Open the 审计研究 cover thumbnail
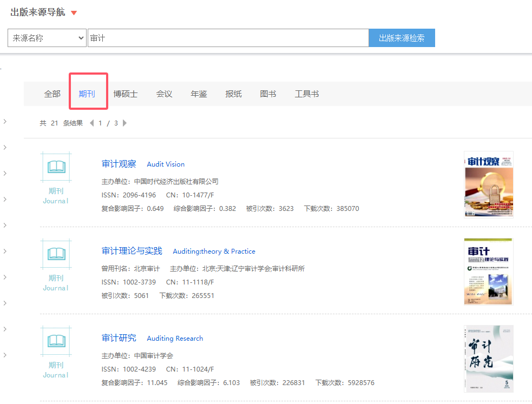 (489, 359)
